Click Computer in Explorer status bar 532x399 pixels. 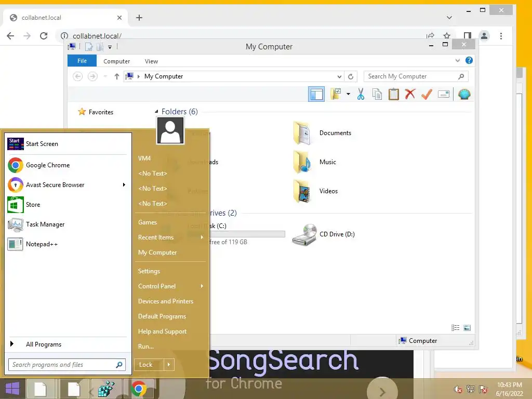tap(418, 341)
